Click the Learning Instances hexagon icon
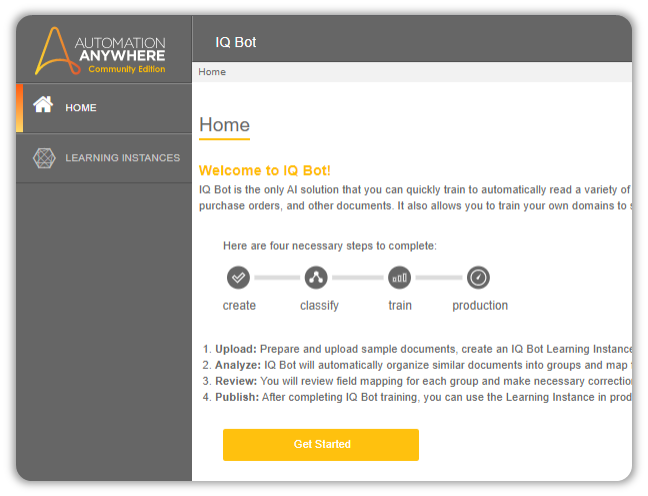Screen dimensions: 648x496 44,158
